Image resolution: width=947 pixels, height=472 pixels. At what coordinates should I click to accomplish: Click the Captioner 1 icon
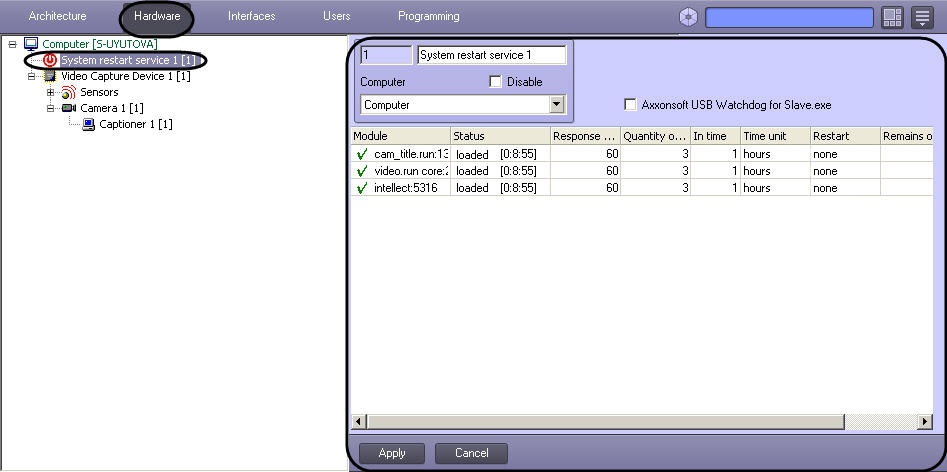pyautogui.click(x=88, y=124)
